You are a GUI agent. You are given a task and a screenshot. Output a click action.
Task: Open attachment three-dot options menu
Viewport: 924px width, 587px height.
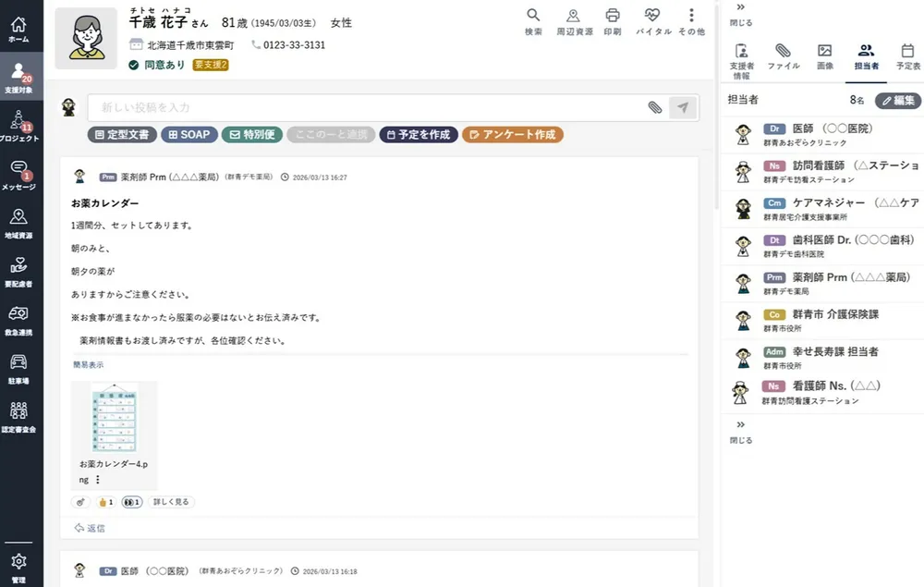click(98, 480)
